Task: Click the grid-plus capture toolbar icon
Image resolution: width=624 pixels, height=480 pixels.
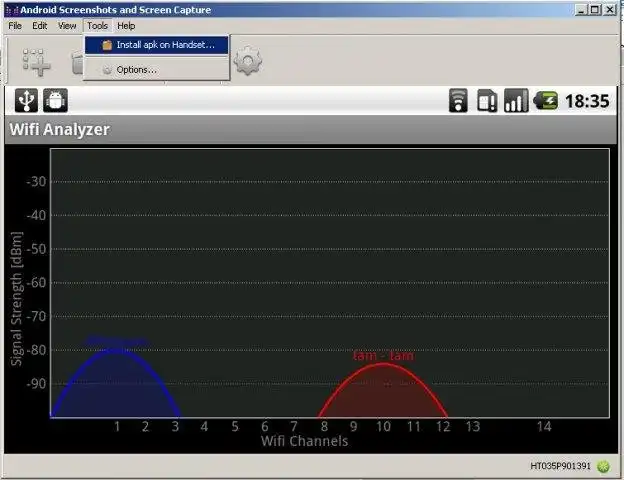Action: pyautogui.click(x=37, y=62)
